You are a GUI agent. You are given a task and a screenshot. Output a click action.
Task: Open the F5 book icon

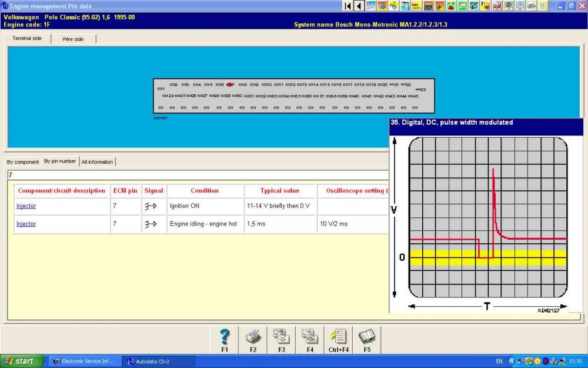(367, 340)
